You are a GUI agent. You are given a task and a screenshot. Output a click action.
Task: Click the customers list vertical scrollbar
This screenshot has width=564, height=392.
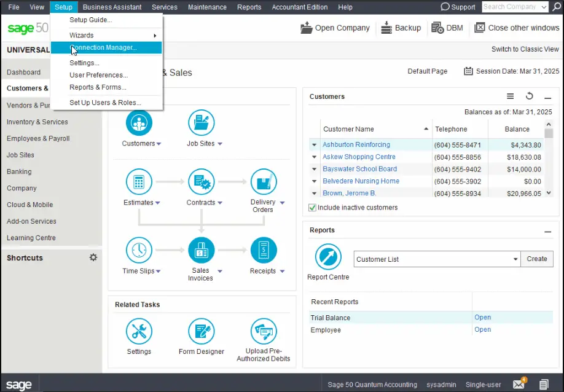point(549,159)
